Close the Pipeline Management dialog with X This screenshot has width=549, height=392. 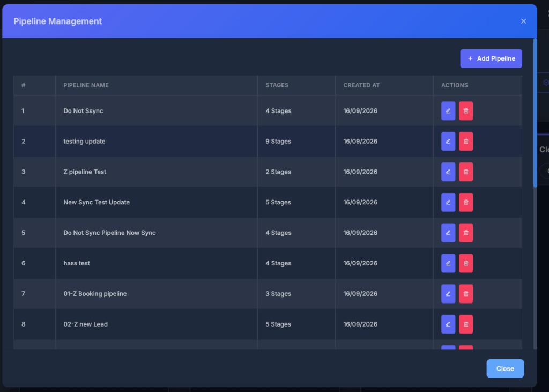(523, 21)
